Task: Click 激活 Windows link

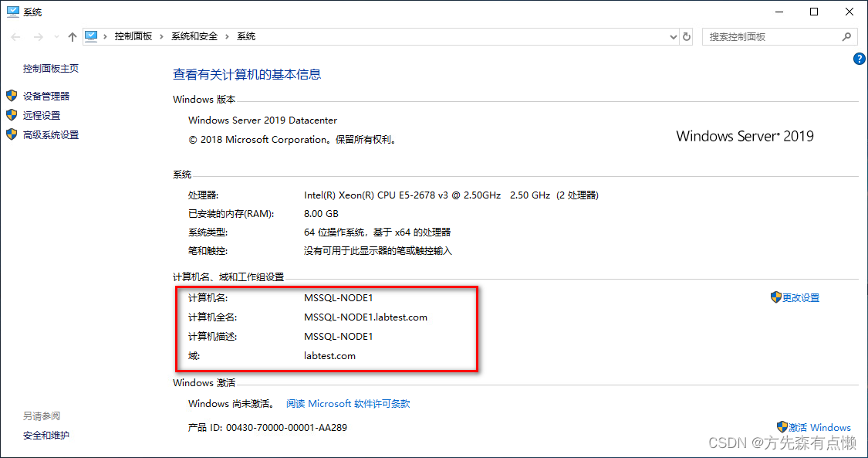Action: [x=819, y=428]
